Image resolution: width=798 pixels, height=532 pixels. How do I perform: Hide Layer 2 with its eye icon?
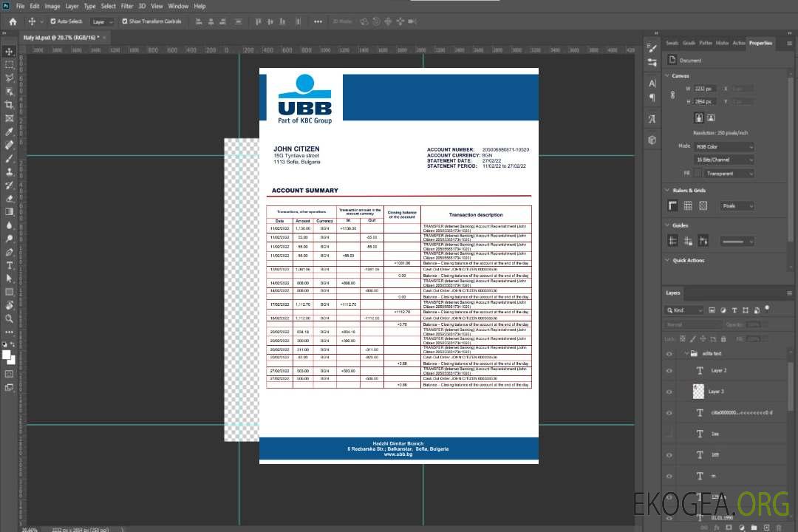point(669,371)
